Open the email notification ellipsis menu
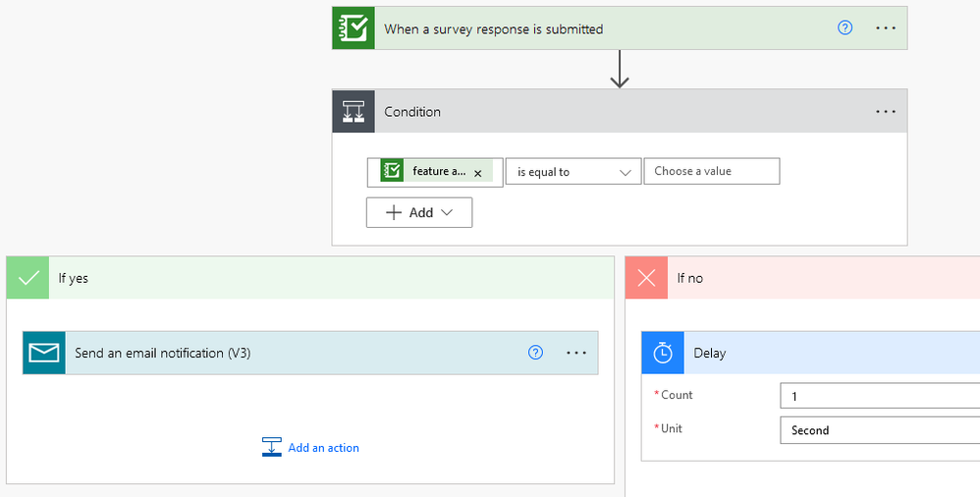This screenshot has height=497, width=980. [x=576, y=353]
